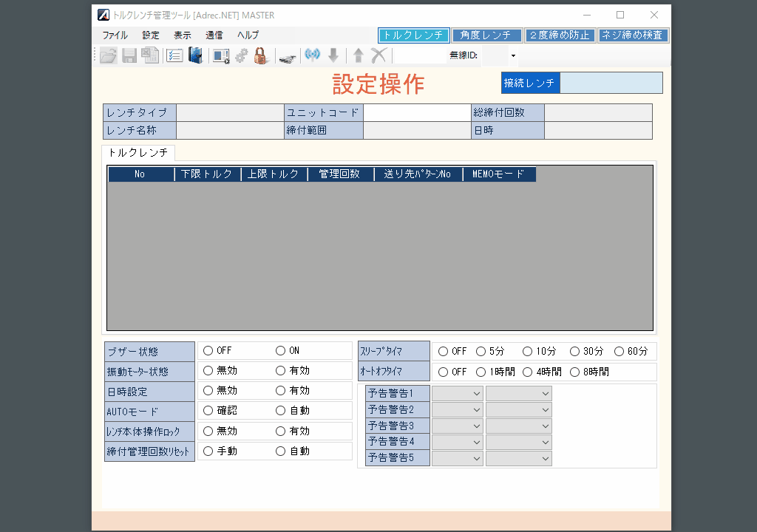Click the up arrow toolbar icon
This screenshot has height=532, width=757.
pyautogui.click(x=359, y=55)
